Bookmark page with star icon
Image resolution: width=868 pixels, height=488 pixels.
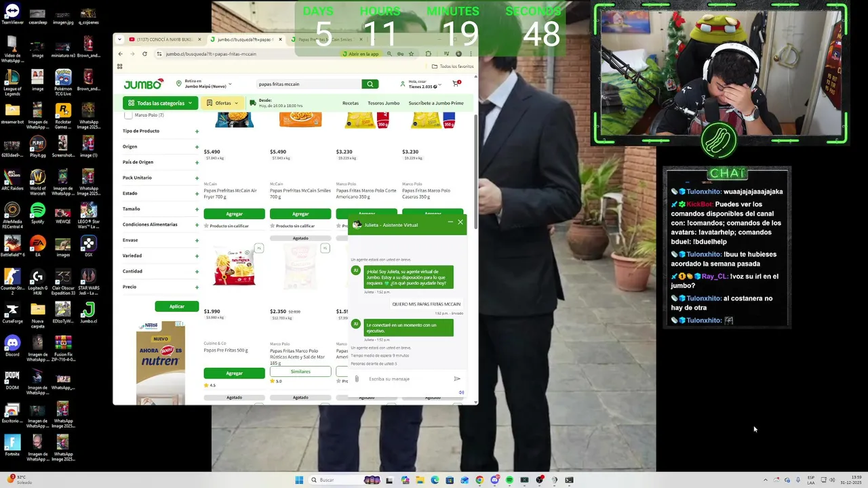tap(410, 54)
